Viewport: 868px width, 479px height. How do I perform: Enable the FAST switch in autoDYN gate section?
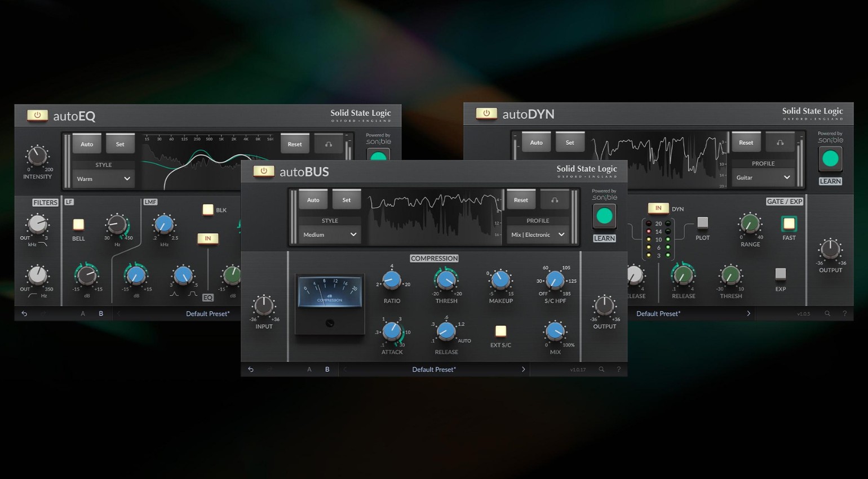pyautogui.click(x=789, y=224)
